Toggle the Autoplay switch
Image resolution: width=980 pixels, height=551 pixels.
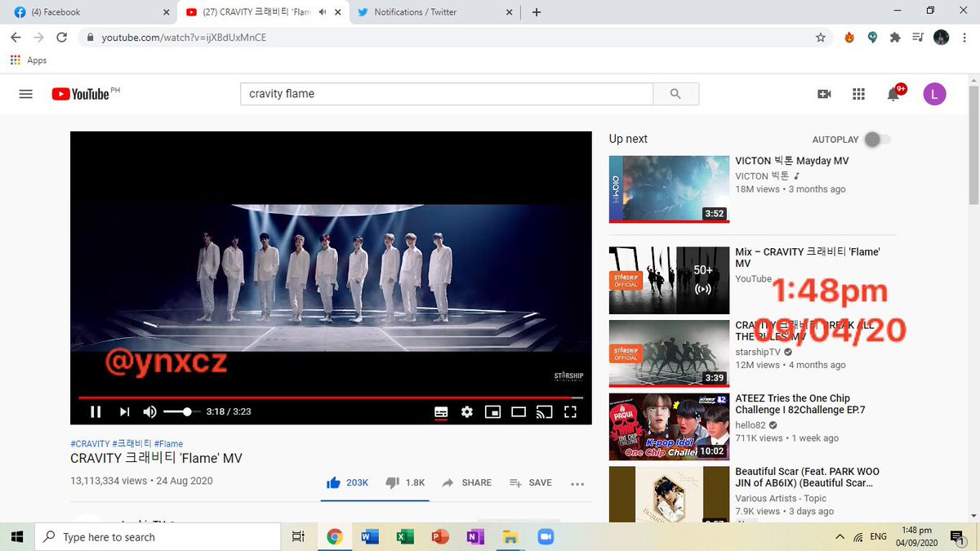(877, 140)
